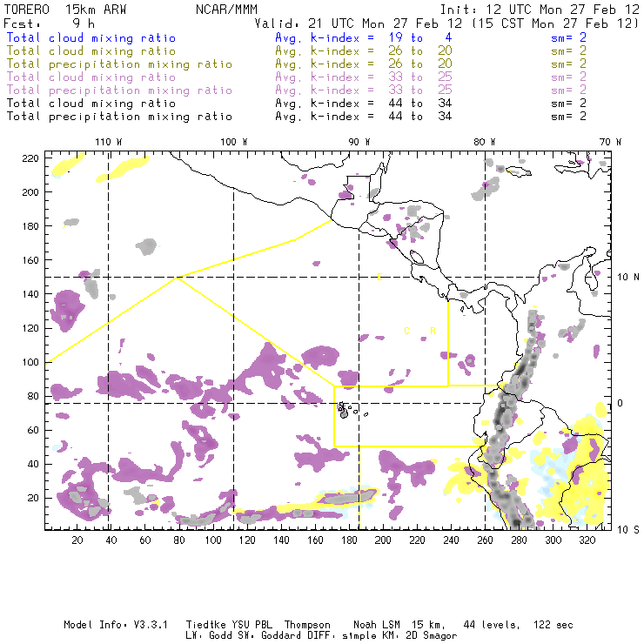This screenshot has width=644, height=644.
Task: Click the '2D Smagor' footer text
Action: click(x=432, y=636)
